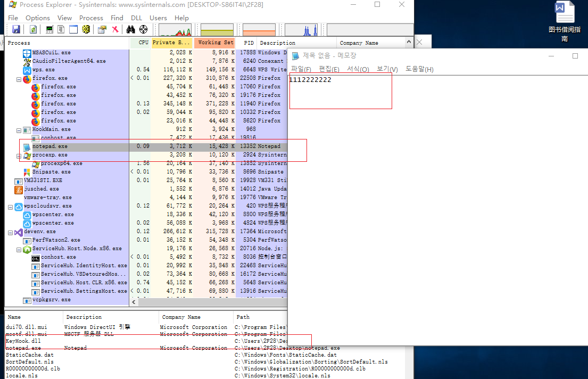Click the scroll up arrow beside Company Name
This screenshot has height=379, width=588.
[409, 42]
